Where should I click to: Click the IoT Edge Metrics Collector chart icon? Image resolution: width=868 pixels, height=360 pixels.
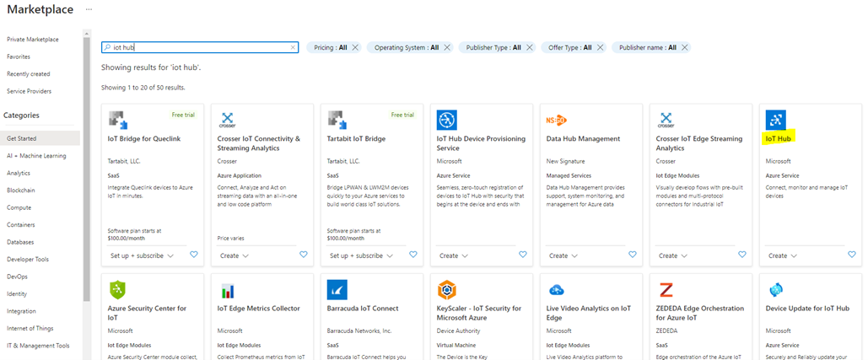point(228,290)
